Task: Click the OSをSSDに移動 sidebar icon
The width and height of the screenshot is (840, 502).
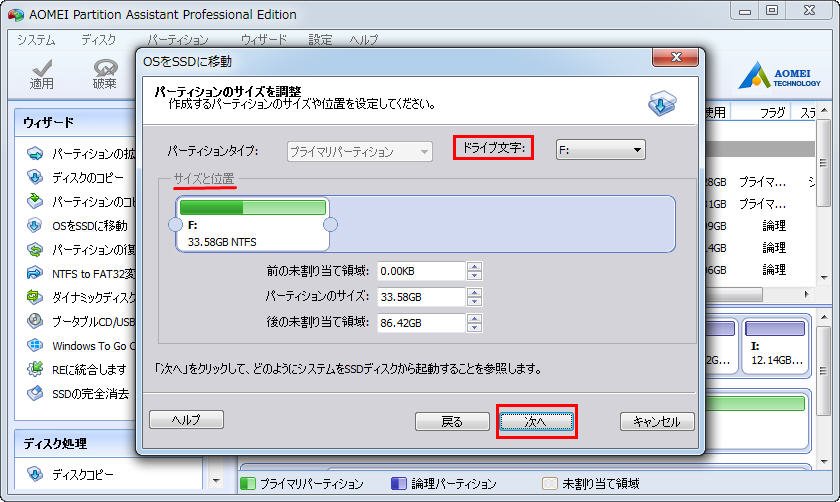Action: 35,225
